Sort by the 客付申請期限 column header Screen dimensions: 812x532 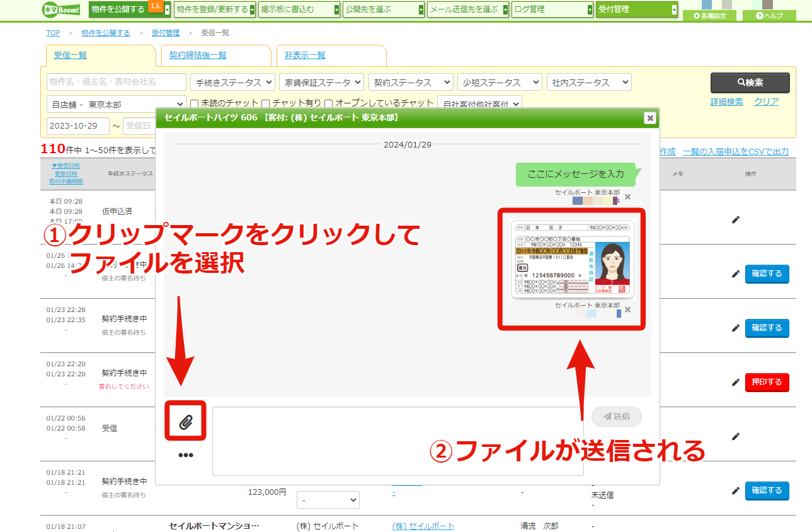tap(66, 182)
